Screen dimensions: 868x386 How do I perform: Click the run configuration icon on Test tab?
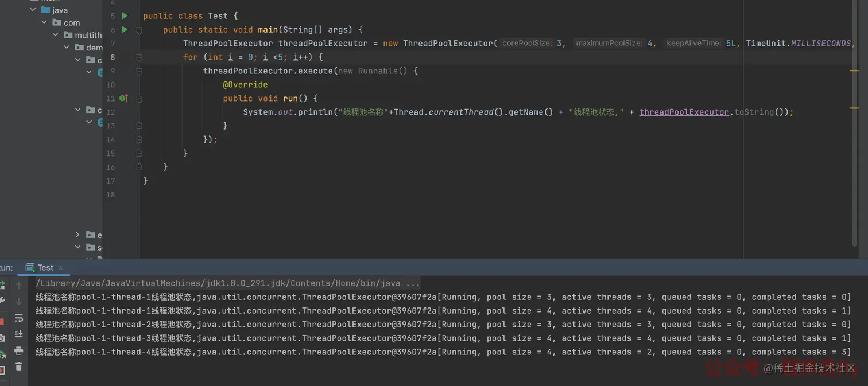pyautogui.click(x=30, y=268)
